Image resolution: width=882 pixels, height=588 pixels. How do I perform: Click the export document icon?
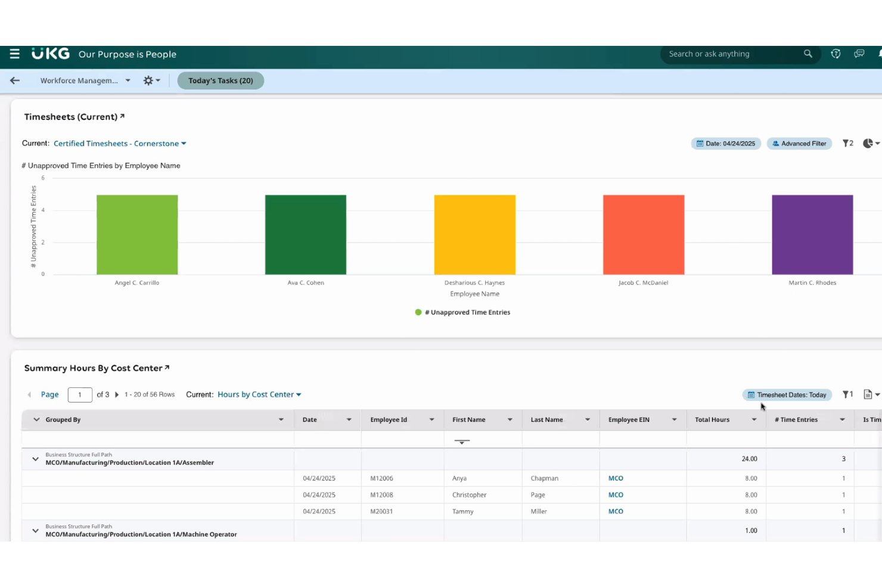(871, 394)
